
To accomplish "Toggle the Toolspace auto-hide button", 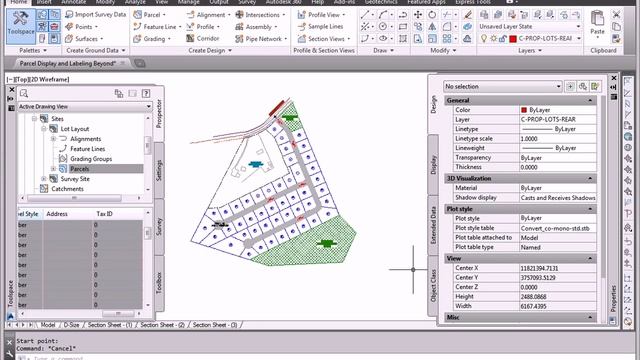I will tap(11, 99).
